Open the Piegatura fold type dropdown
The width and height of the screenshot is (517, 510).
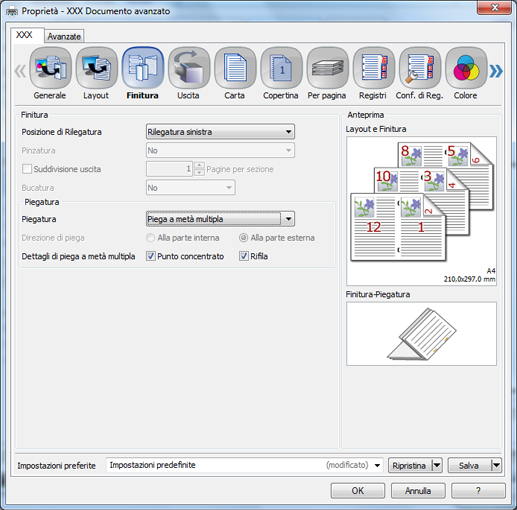[x=220, y=219]
